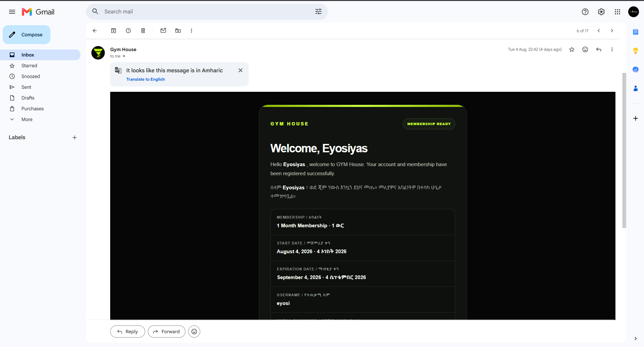Open the Starred folder

click(40, 66)
